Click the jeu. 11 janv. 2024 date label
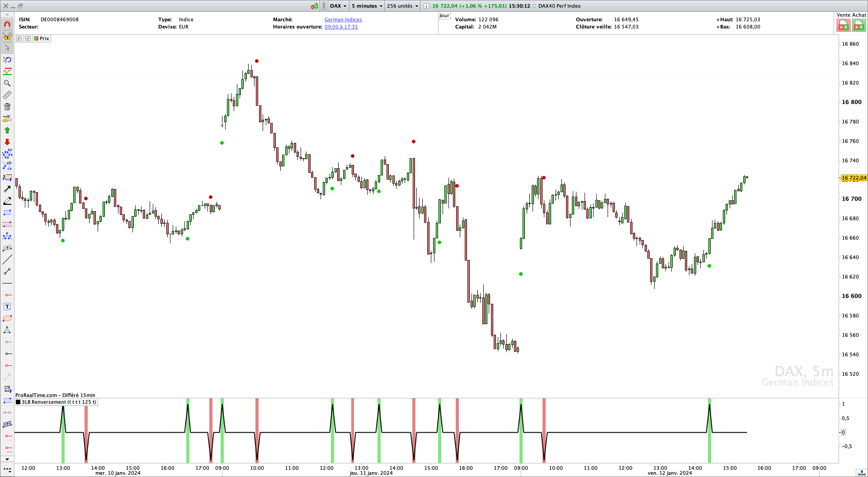This screenshot has width=868, height=477. pos(371,473)
